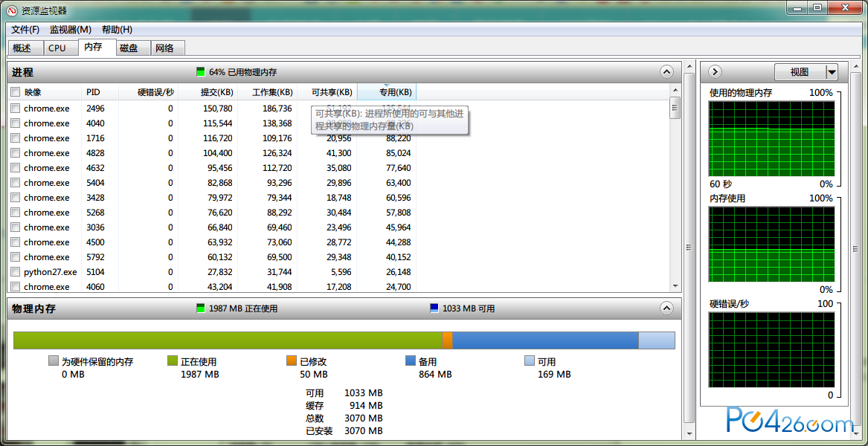Open the 帮助(H) menu

click(x=117, y=29)
